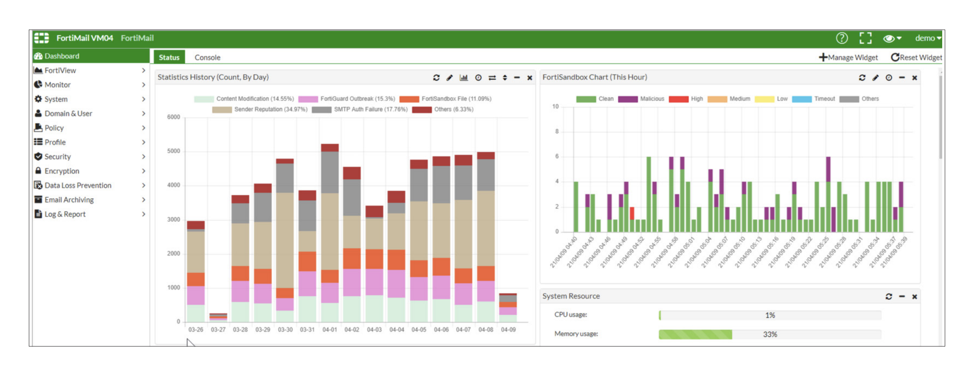Toggle Others (6.33%) legend series
The width and height of the screenshot is (980, 370).
click(x=443, y=109)
